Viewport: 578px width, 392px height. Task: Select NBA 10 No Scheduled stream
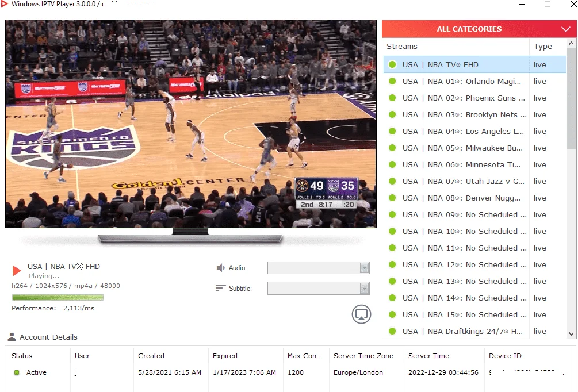pyautogui.click(x=475, y=231)
